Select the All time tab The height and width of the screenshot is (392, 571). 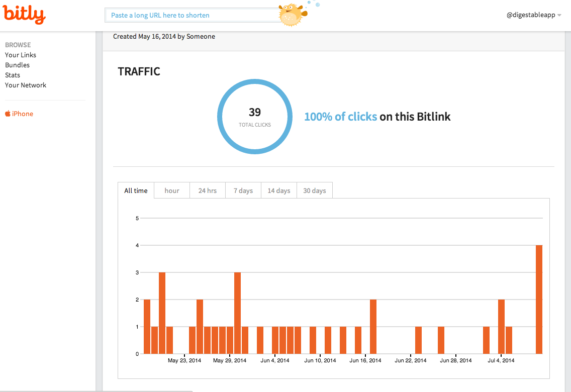pyautogui.click(x=136, y=190)
